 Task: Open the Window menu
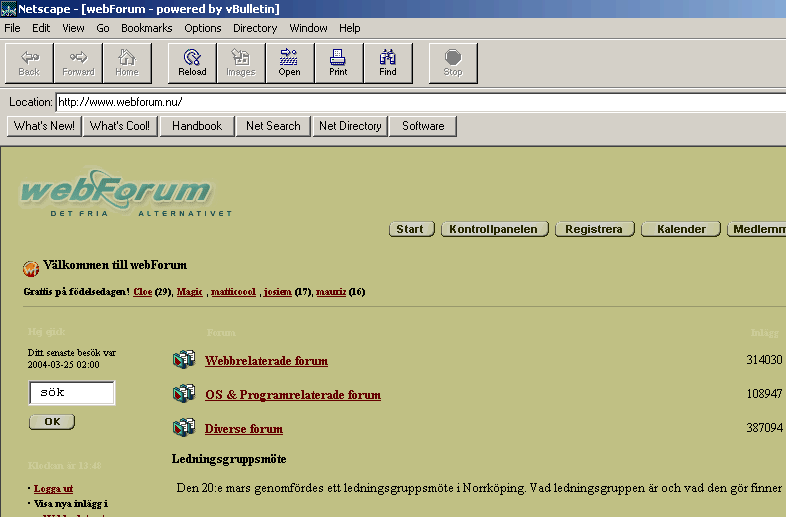[308, 28]
